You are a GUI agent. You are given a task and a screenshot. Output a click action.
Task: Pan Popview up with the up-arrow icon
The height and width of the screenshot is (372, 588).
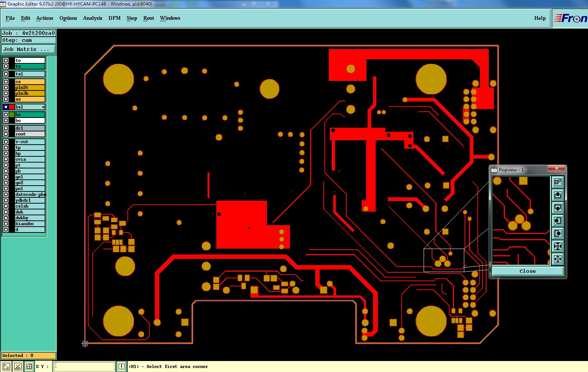point(558,195)
